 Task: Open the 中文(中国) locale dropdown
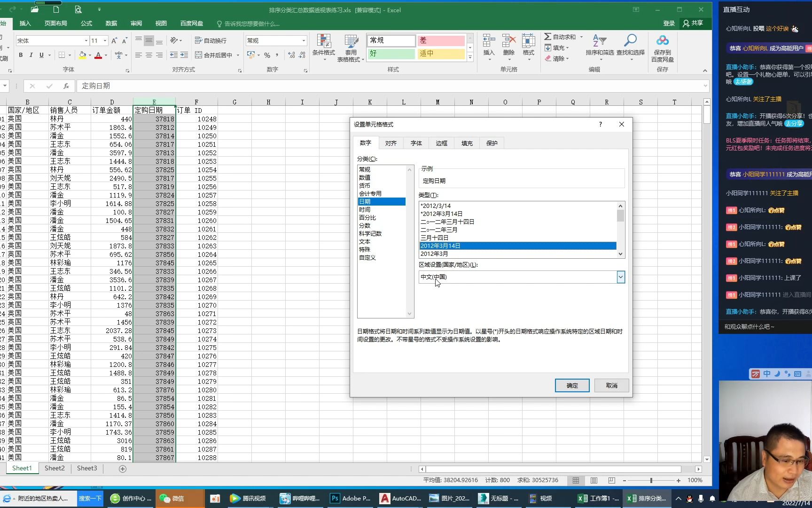tap(621, 277)
